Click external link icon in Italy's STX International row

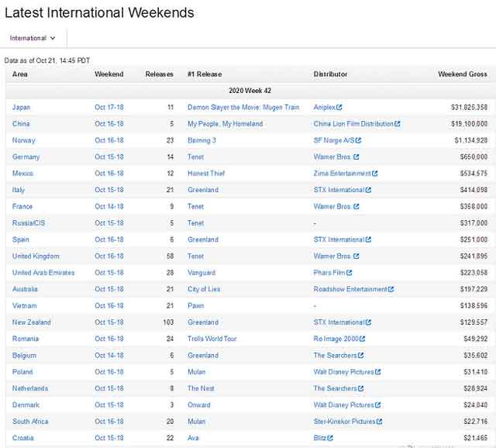368,190
